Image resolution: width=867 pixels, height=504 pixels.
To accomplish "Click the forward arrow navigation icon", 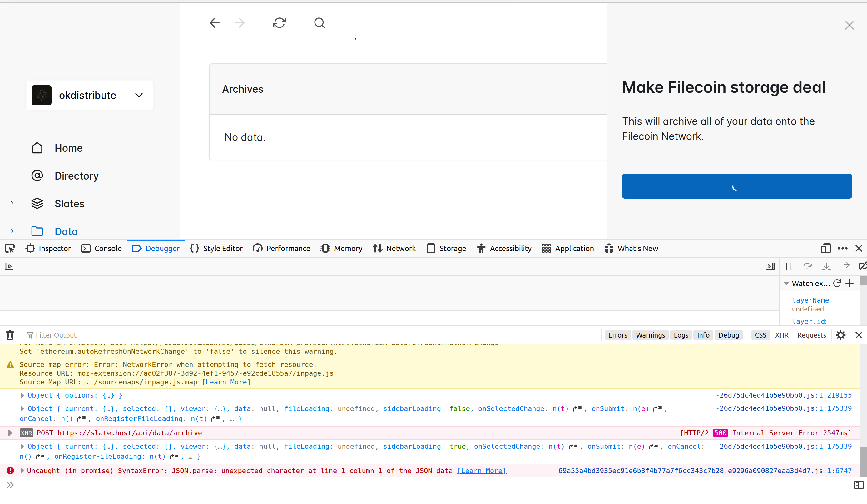I will (240, 23).
